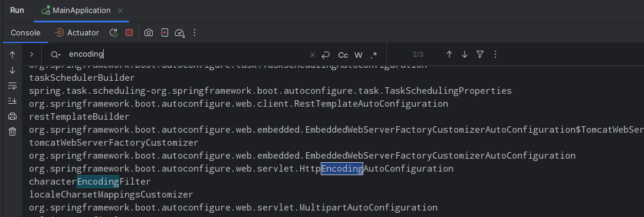The height and width of the screenshot is (217, 644).
Task: Open the profiler speedometer dropdown
Action: [179, 33]
